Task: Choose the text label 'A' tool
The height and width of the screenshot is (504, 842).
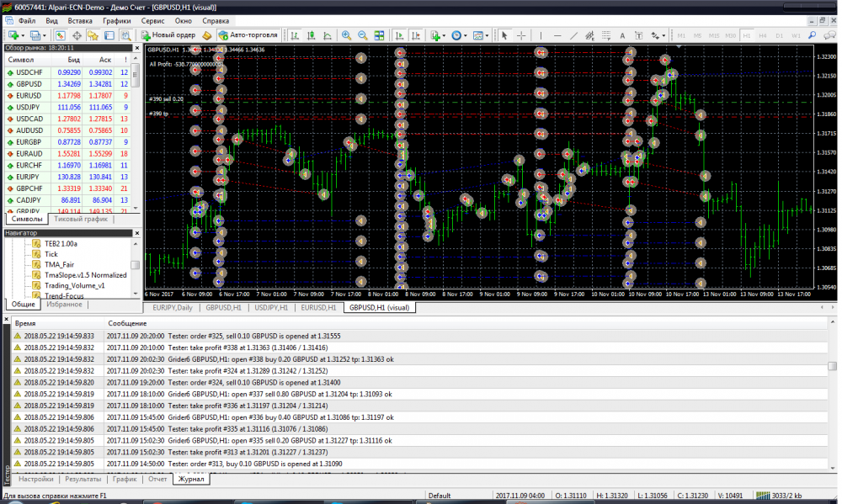Action: tap(622, 35)
